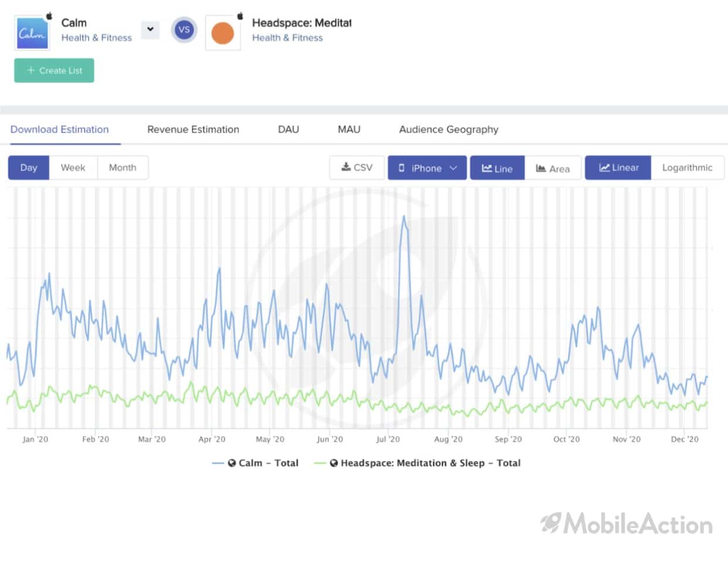Open the Calm app icon

[32, 33]
